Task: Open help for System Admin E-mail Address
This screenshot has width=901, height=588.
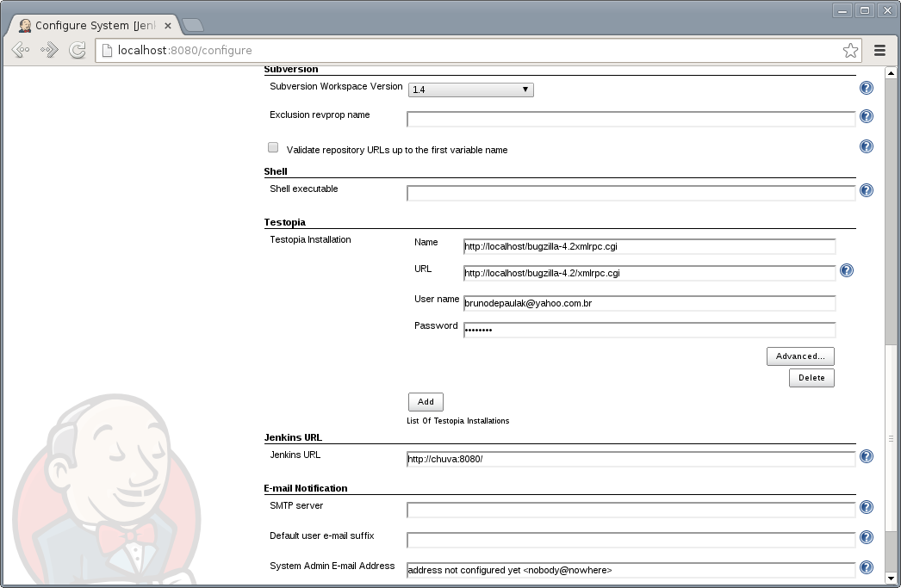Action: (x=866, y=568)
